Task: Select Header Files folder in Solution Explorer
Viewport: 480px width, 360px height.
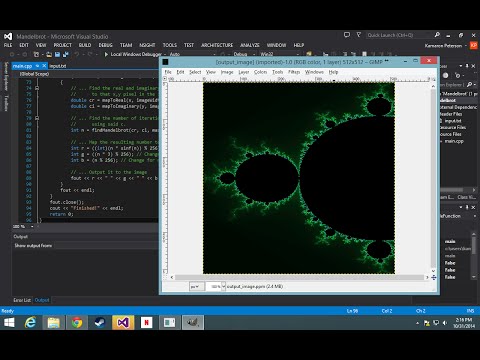Action: 451,114
